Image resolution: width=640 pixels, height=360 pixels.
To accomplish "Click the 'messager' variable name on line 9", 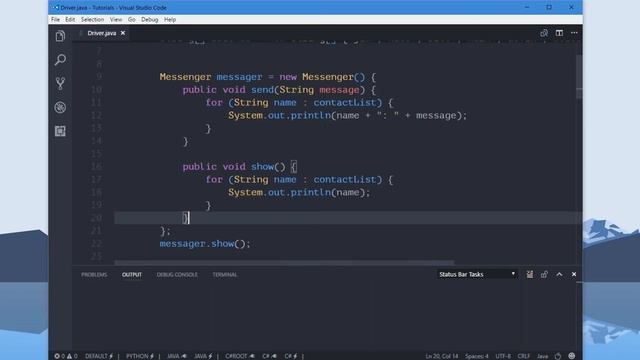I will coord(239,77).
